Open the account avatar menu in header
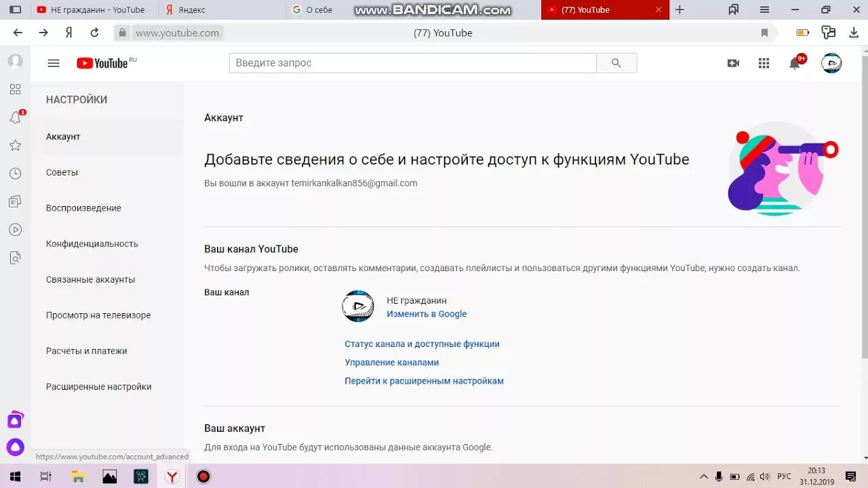 831,63
